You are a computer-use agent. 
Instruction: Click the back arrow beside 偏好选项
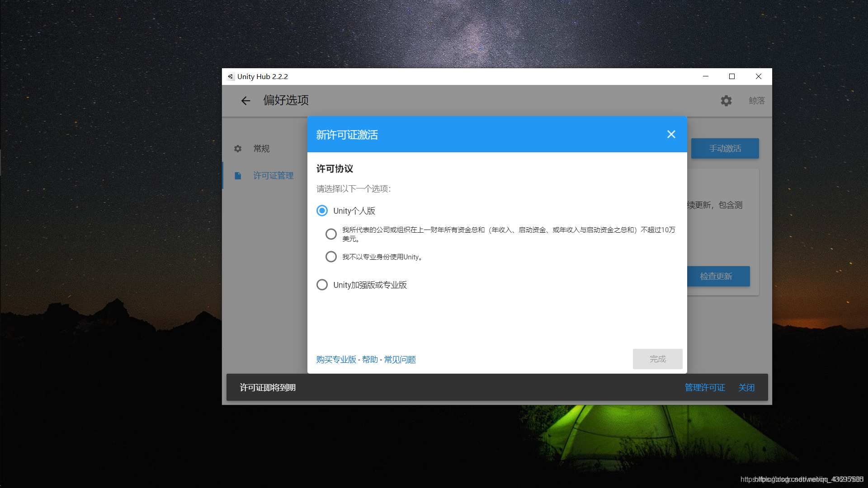[x=245, y=101]
